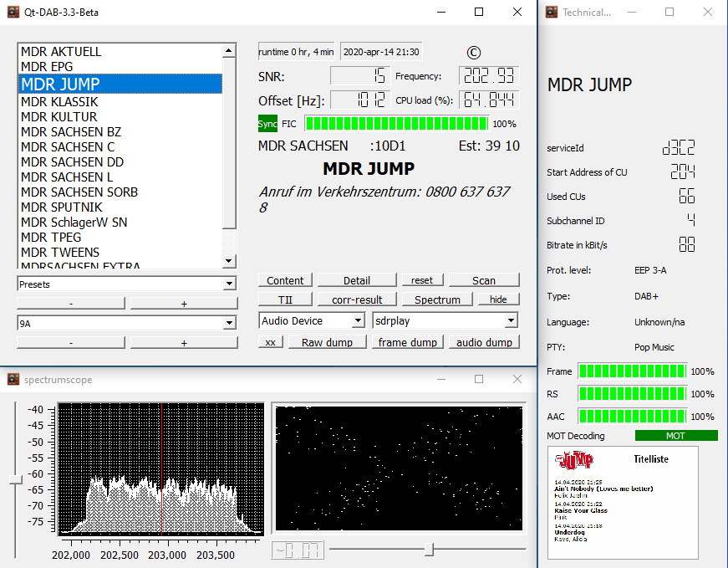Click the copyright © symbol

[x=473, y=53]
